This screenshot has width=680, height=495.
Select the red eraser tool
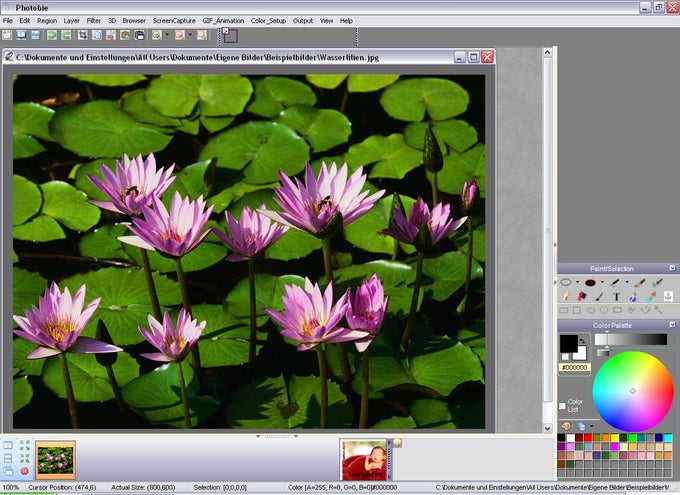(x=582, y=297)
